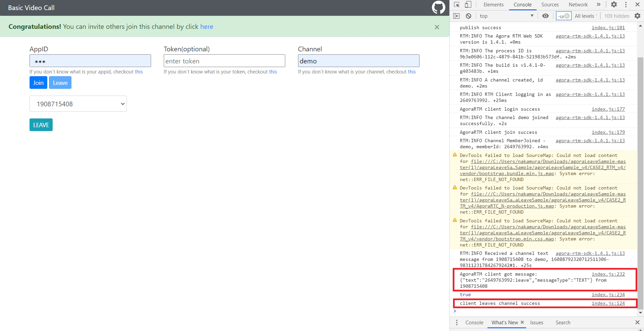Dismiss the Congratulations alert banner
This screenshot has height=331, width=644.
[437, 27]
